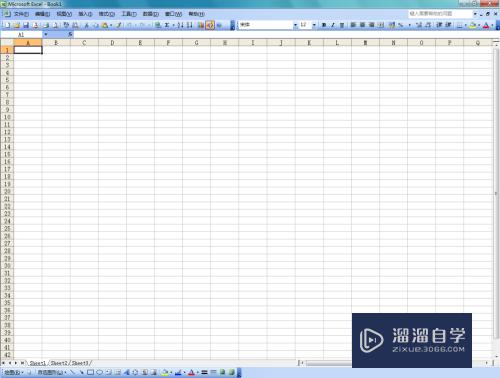
Task: Open the Help menu (帮助)
Action: coord(196,14)
